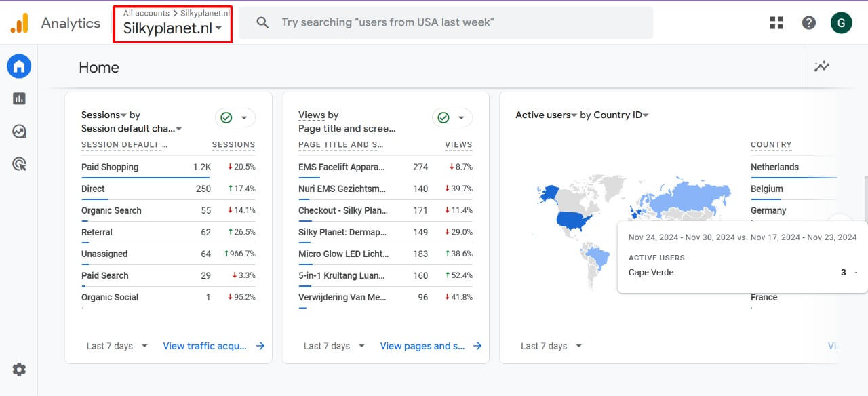The height and width of the screenshot is (396, 868).
Task: Select the Direct channel row
Action: click(x=168, y=189)
